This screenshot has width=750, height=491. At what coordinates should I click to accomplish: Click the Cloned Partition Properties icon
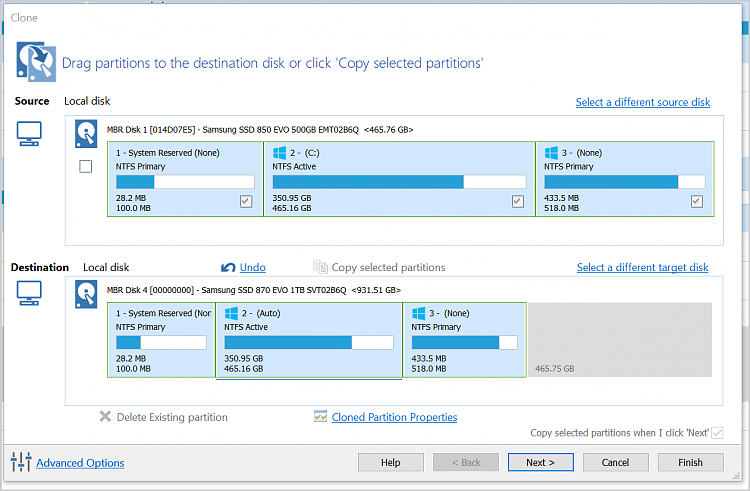click(320, 416)
